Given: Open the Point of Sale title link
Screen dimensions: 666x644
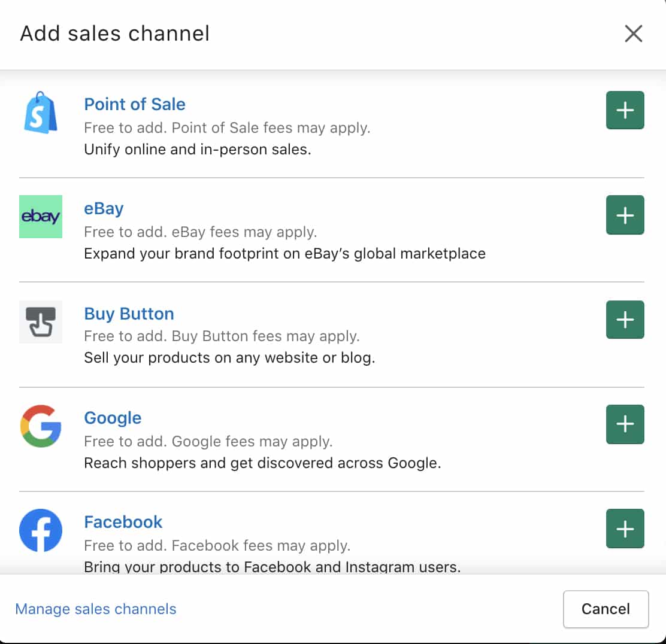Looking at the screenshot, I should pyautogui.click(x=135, y=104).
